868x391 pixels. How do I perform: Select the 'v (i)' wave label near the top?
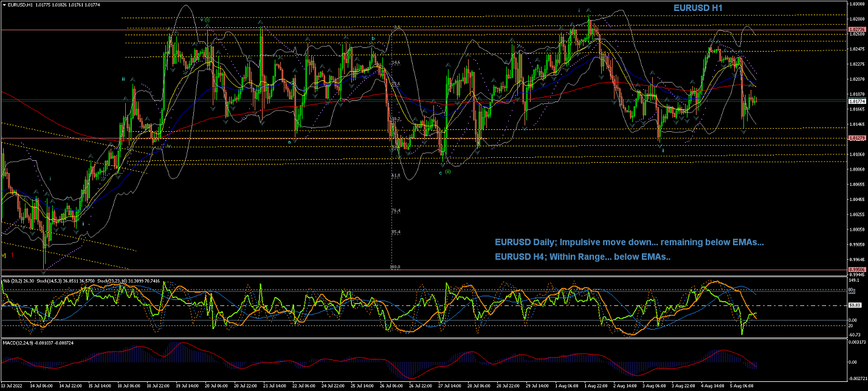[205, 20]
